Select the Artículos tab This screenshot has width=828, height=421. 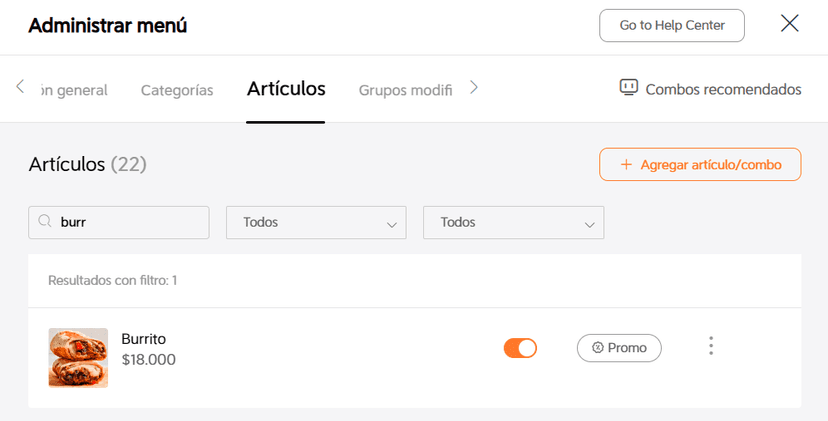pos(286,89)
